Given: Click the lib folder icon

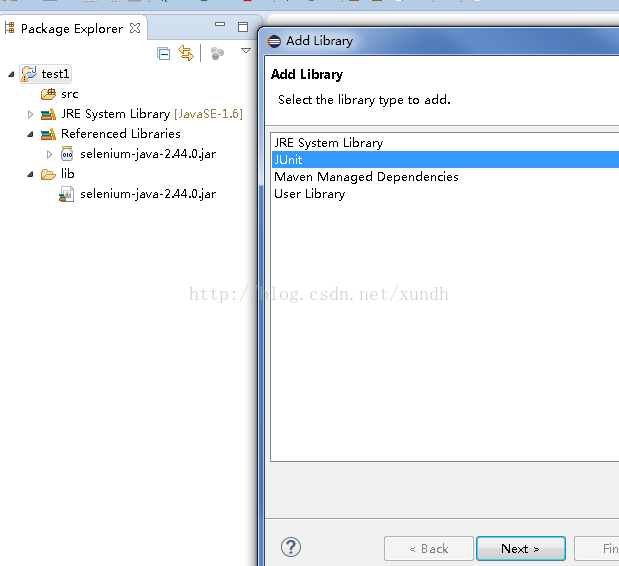Looking at the screenshot, I should pyautogui.click(x=49, y=174).
